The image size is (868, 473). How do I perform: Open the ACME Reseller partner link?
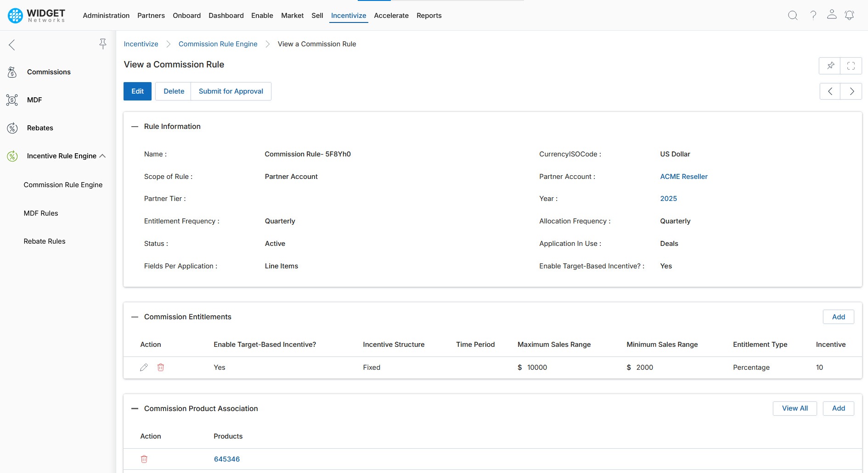click(684, 177)
